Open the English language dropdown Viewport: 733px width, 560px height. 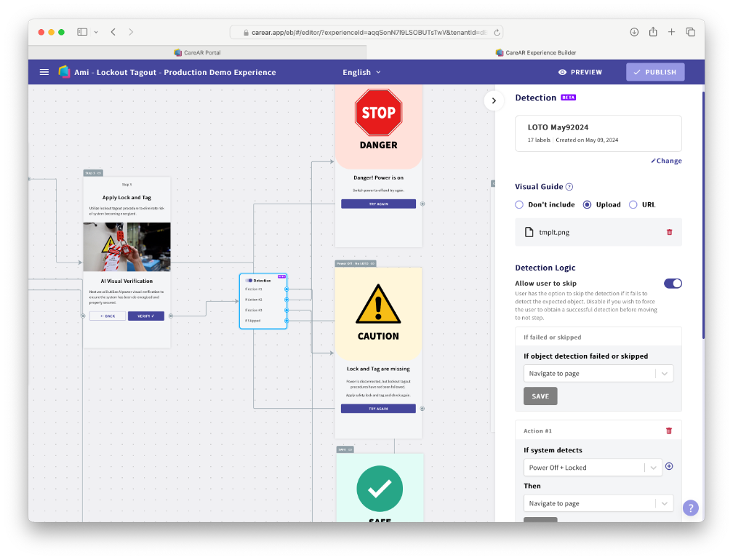[x=361, y=72]
